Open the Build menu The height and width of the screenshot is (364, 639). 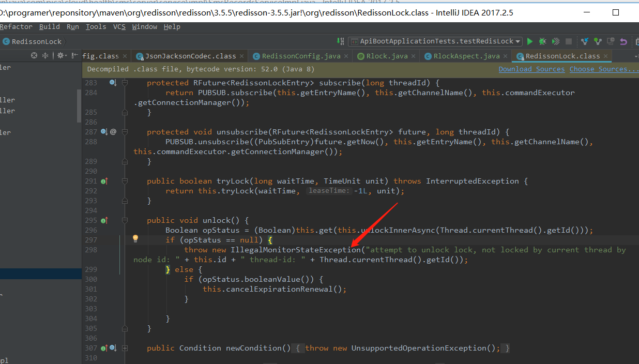click(x=50, y=27)
